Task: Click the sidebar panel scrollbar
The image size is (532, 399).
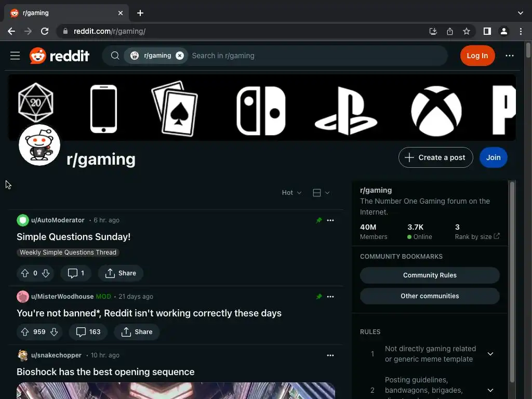Action: click(x=512, y=282)
